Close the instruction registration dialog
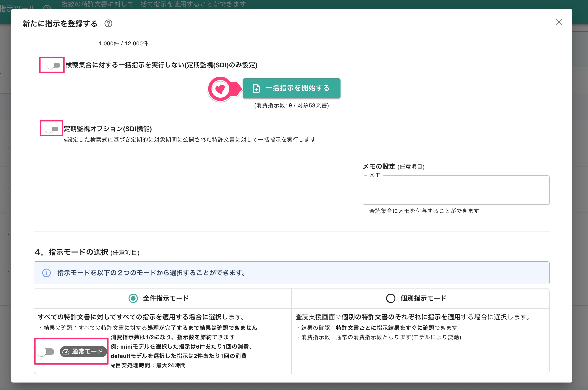This screenshot has height=390, width=588. click(559, 22)
